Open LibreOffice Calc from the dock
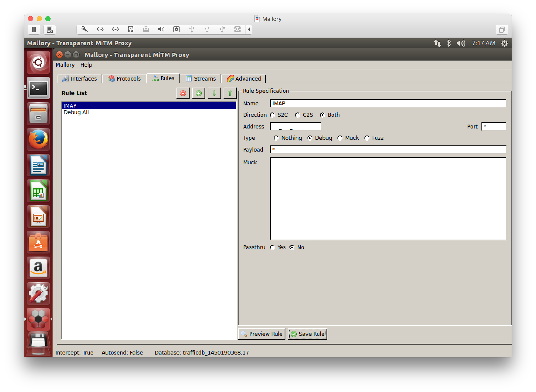 (x=38, y=191)
